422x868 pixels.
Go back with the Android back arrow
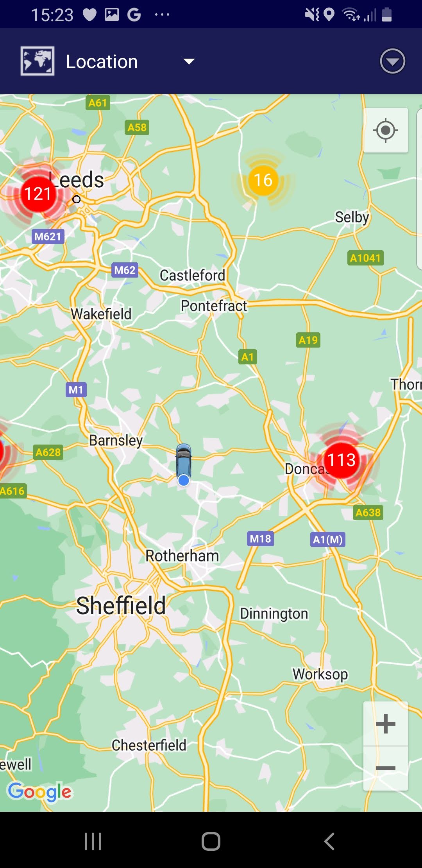point(329,841)
